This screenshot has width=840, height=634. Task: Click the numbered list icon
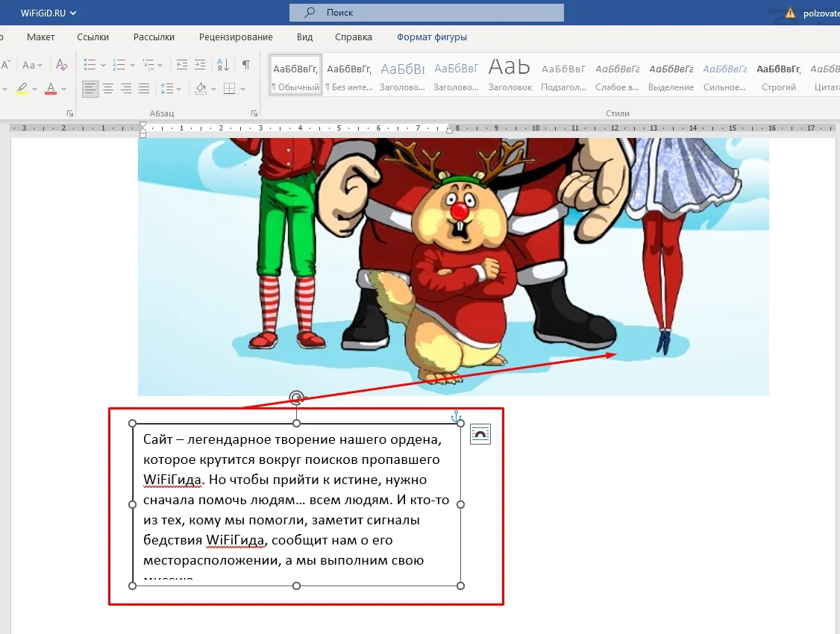(x=119, y=65)
